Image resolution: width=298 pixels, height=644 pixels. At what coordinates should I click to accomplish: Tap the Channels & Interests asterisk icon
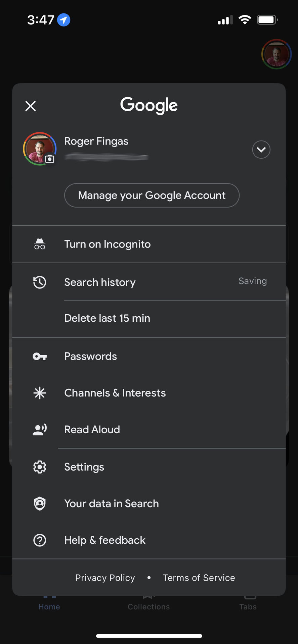[x=40, y=393]
